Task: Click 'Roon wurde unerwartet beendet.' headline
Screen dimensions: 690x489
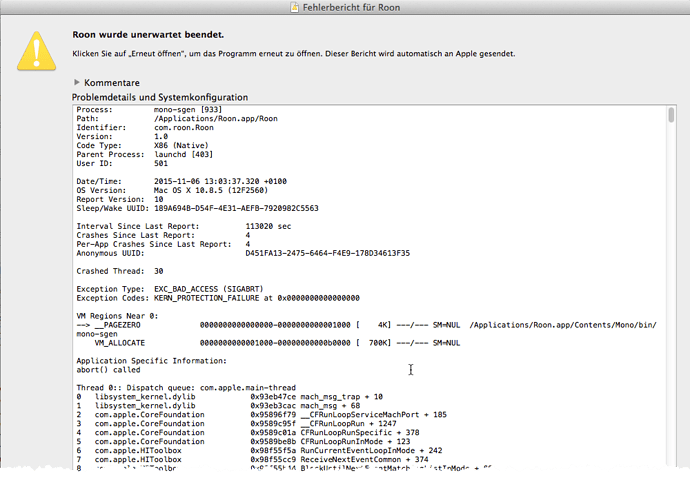Action: click(148, 34)
